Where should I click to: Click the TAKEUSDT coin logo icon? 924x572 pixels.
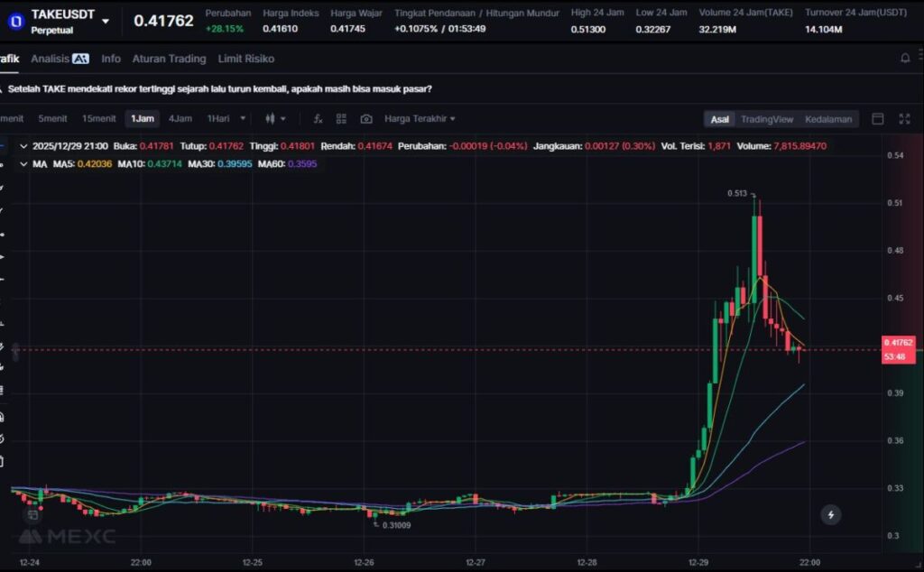point(15,20)
